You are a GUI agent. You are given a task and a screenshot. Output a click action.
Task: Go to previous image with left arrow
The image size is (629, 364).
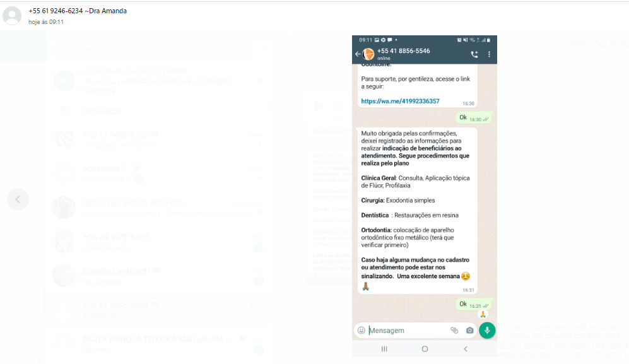click(x=18, y=199)
